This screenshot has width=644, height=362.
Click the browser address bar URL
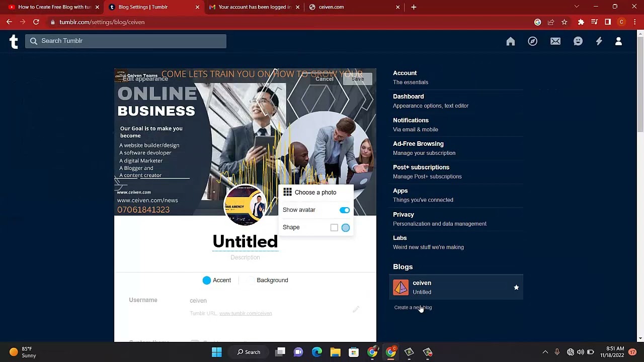pyautogui.click(x=102, y=22)
